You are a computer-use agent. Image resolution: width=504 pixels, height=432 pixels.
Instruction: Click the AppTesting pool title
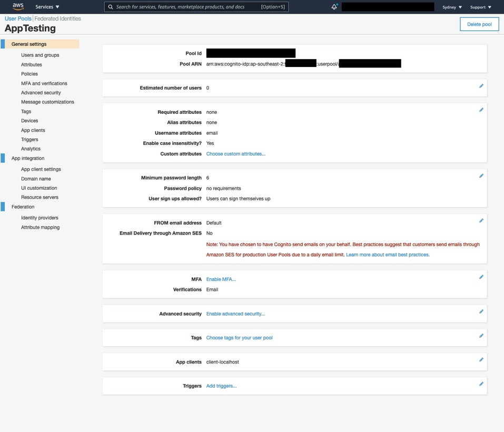point(30,28)
